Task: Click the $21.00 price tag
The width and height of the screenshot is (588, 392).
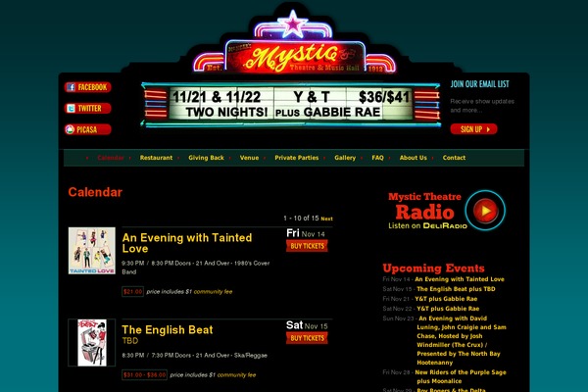Action: point(132,291)
